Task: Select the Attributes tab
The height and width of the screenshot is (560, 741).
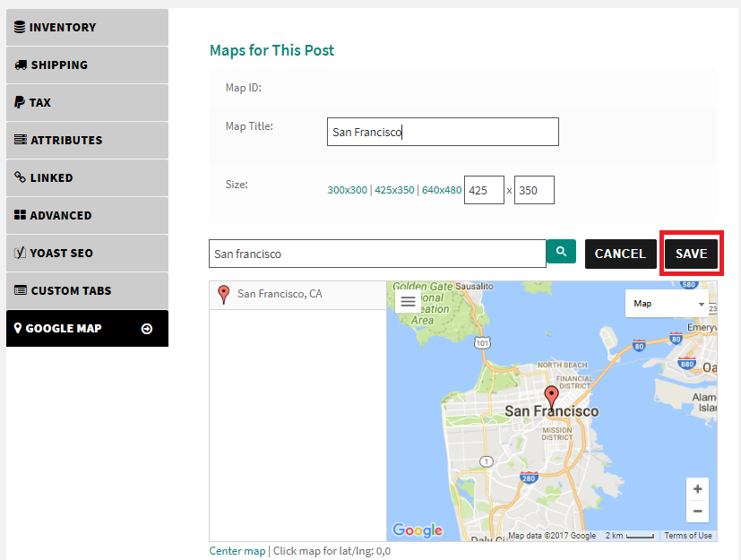Action: click(x=87, y=141)
